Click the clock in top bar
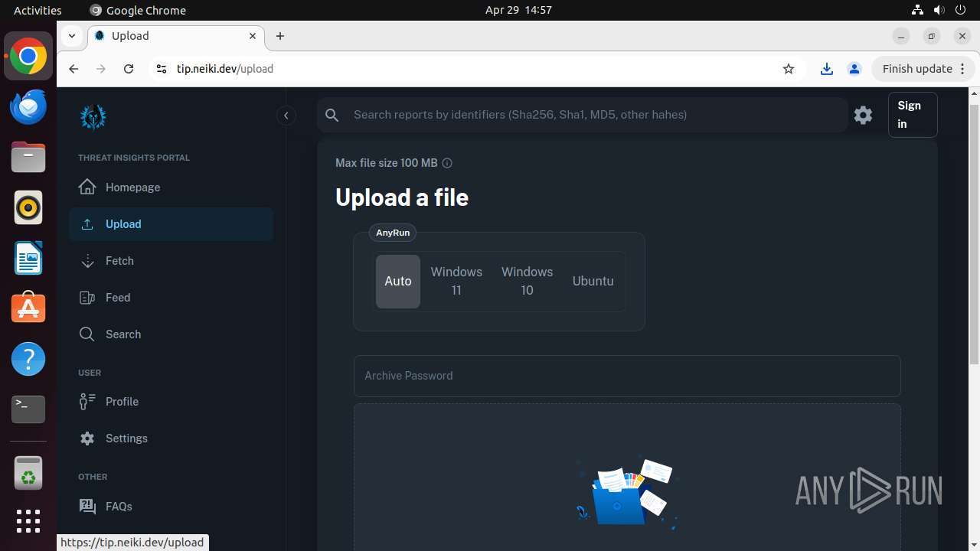Screen dimensions: 980x551 (x=518, y=10)
